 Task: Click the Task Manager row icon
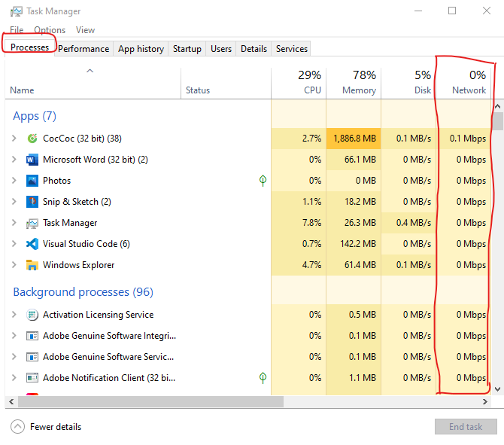[x=32, y=223]
